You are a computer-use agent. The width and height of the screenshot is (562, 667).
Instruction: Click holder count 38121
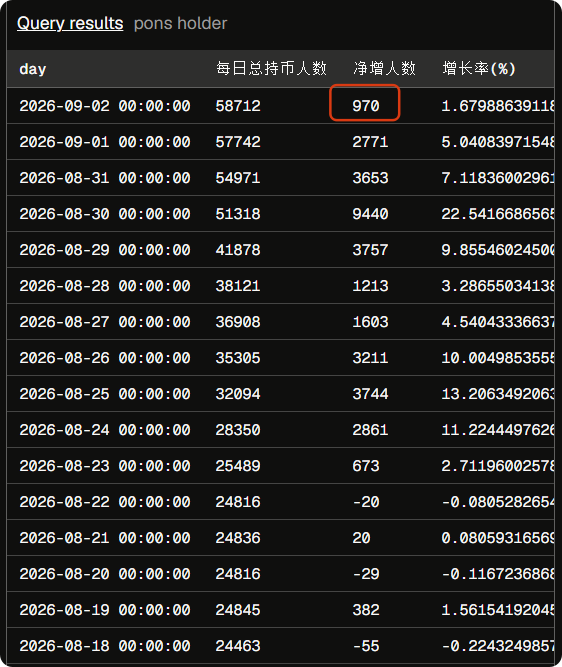point(238,286)
